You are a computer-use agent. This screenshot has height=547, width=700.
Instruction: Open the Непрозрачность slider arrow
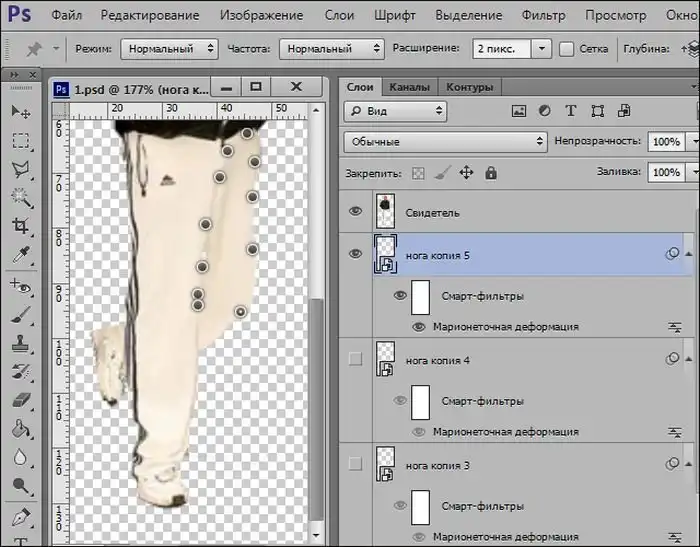694,142
